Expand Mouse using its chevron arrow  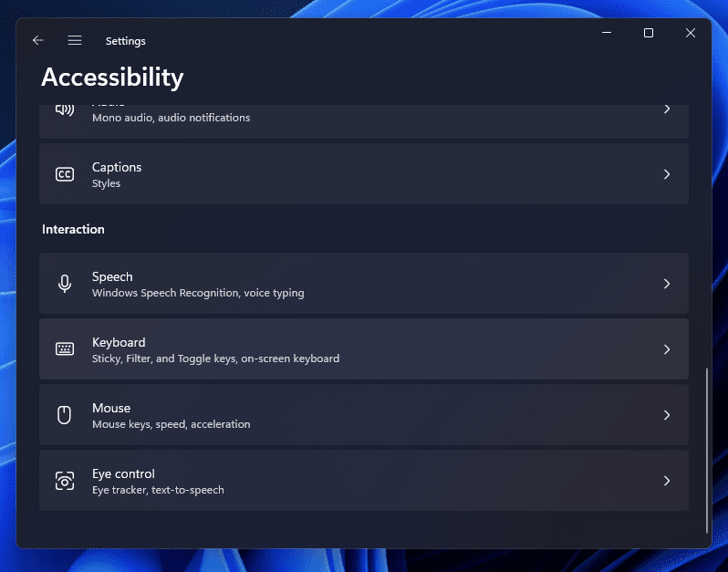tap(667, 415)
